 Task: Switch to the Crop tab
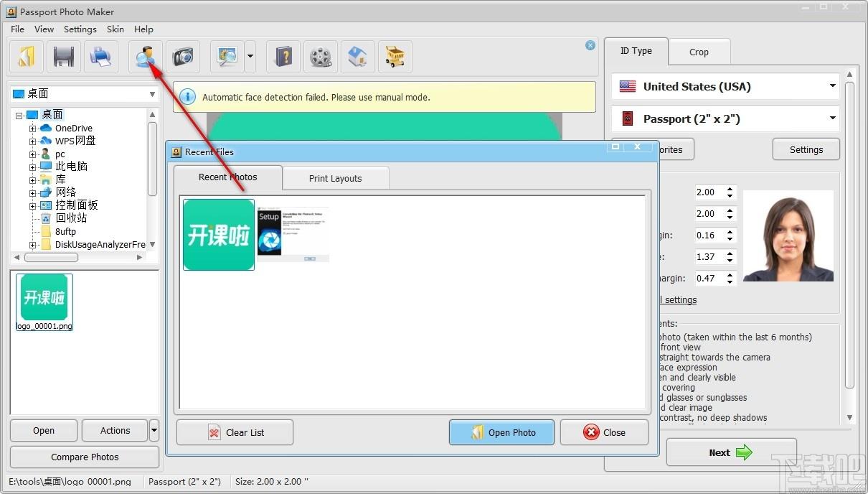click(x=699, y=52)
